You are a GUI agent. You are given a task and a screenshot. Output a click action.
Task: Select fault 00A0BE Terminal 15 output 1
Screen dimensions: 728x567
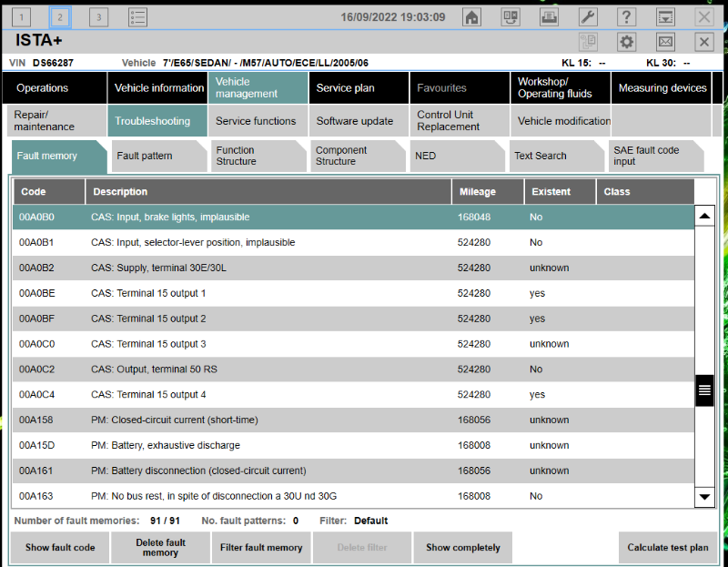353,293
